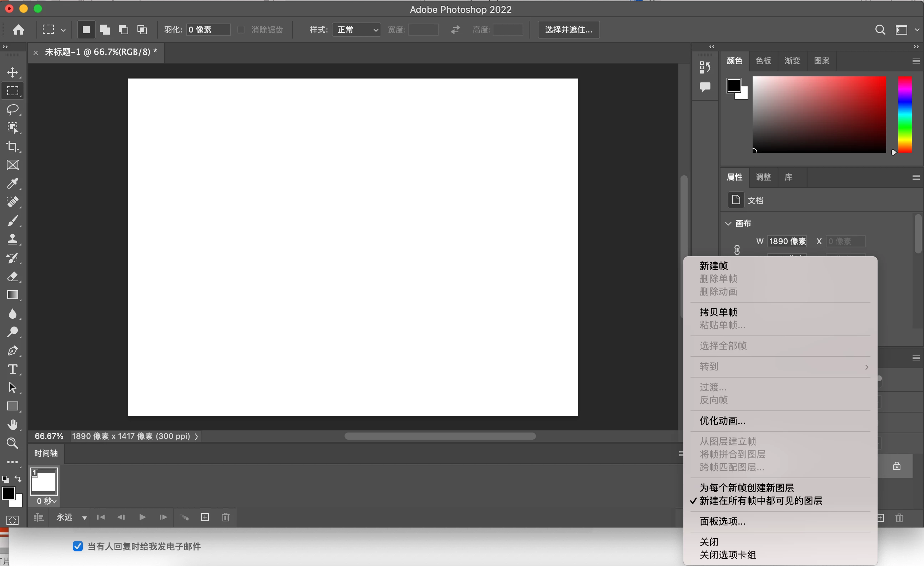Select the Eraser tool
Screen dimensions: 924x566
pyautogui.click(x=13, y=277)
